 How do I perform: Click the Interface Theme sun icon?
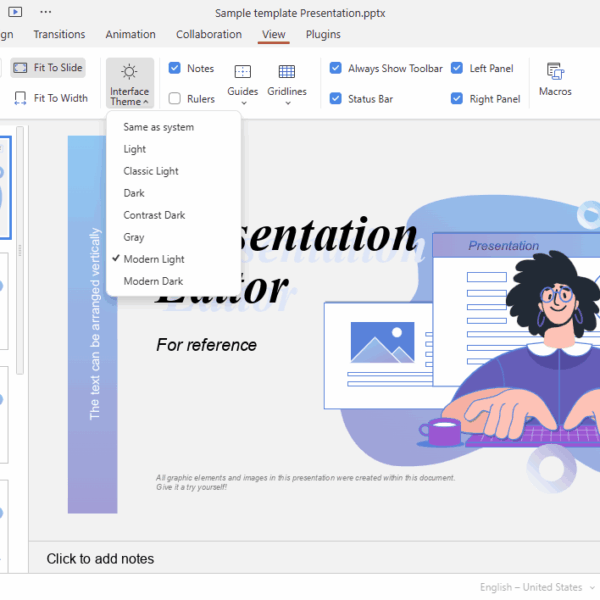[129, 72]
